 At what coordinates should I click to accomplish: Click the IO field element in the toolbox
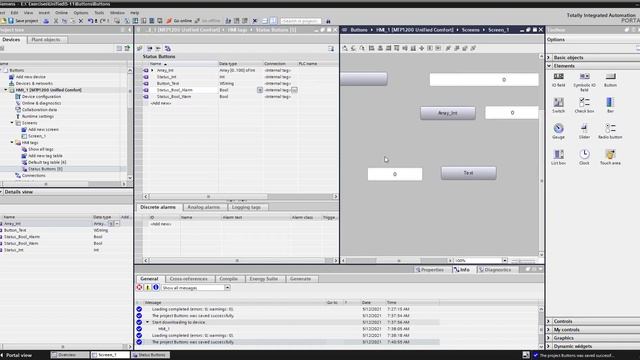[x=558, y=80]
